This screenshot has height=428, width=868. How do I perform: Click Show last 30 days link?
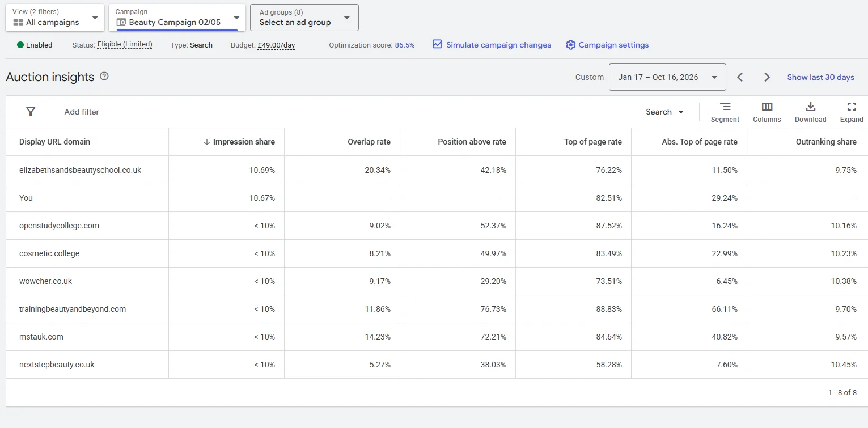(820, 77)
